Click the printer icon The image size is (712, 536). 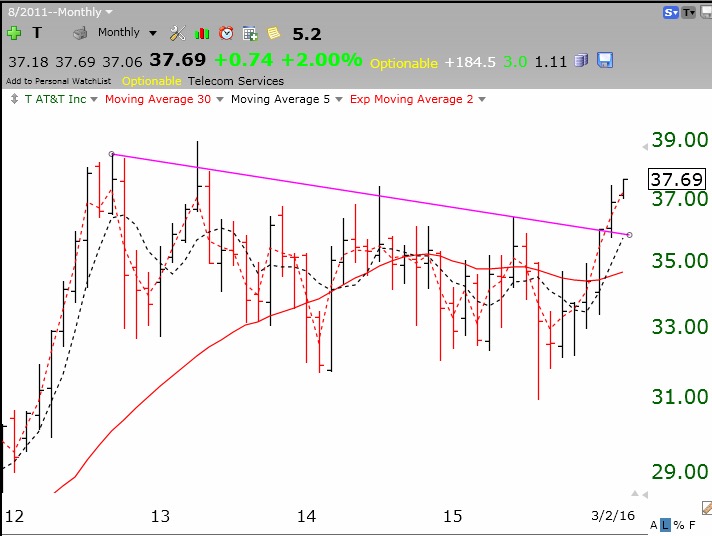[x=80, y=33]
